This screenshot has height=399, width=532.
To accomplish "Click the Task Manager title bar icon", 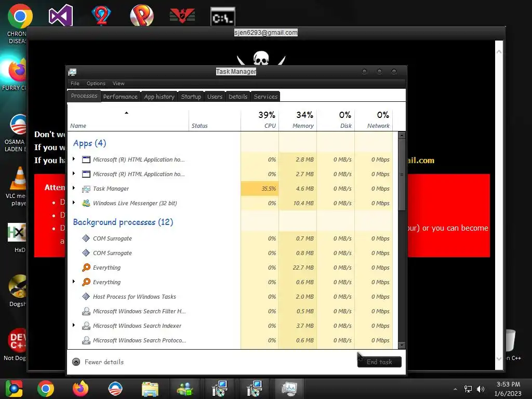I will pos(72,72).
